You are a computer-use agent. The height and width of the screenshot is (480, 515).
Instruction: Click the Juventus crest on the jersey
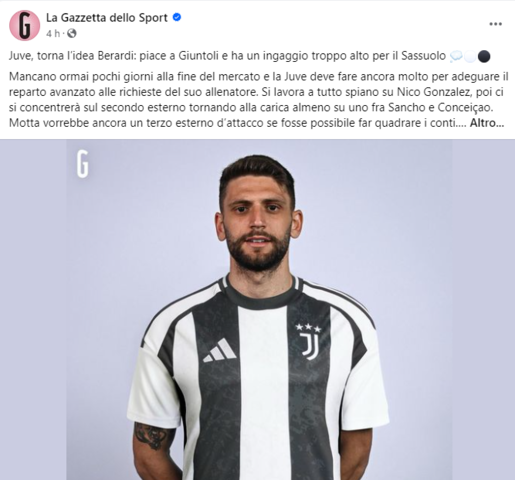(309, 346)
